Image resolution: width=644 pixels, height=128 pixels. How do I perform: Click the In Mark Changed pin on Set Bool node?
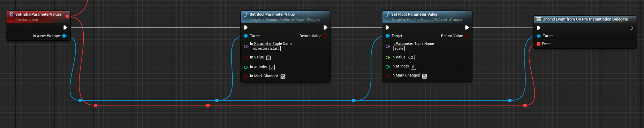(x=246, y=77)
